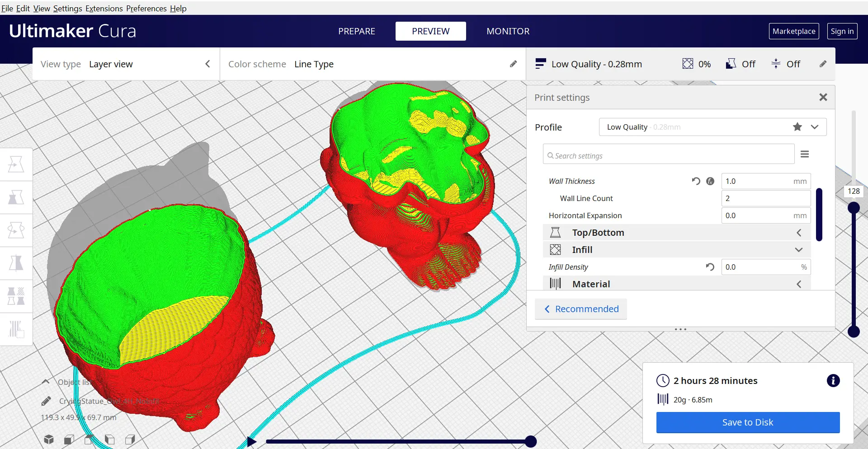Screen dimensions: 868x449
Task: Expand the Top/Bottom settings category
Action: point(676,233)
